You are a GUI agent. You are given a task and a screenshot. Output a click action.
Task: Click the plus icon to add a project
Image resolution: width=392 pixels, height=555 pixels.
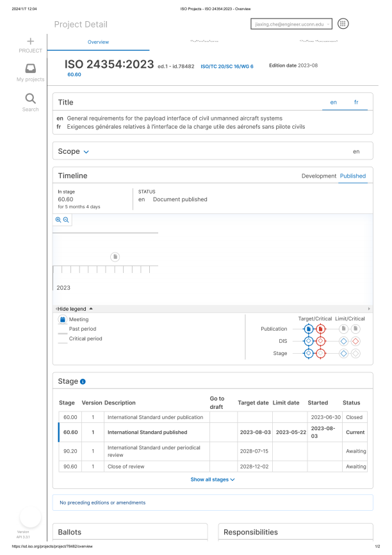tap(30, 41)
